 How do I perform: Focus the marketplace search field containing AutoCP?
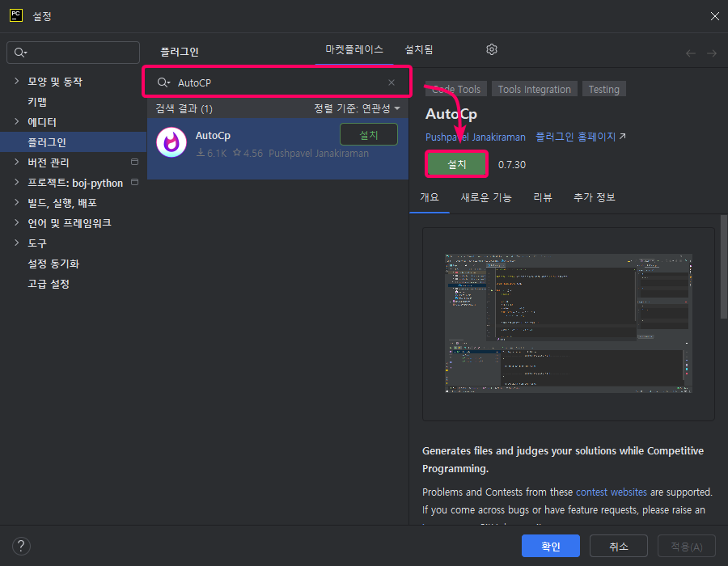click(x=277, y=82)
